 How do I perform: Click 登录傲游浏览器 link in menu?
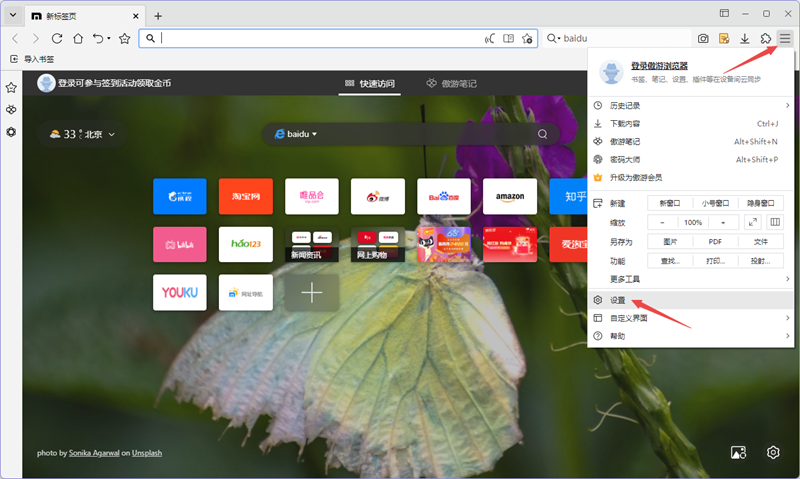pos(659,66)
